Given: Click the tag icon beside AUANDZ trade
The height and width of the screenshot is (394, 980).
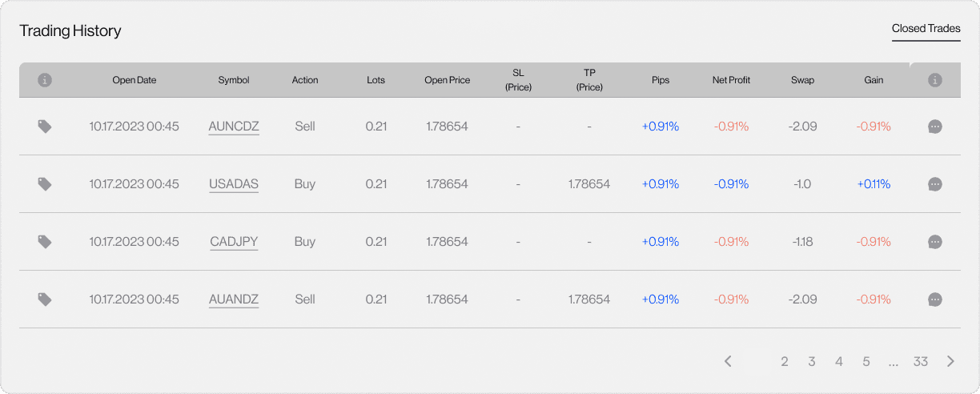Looking at the screenshot, I should 45,300.
